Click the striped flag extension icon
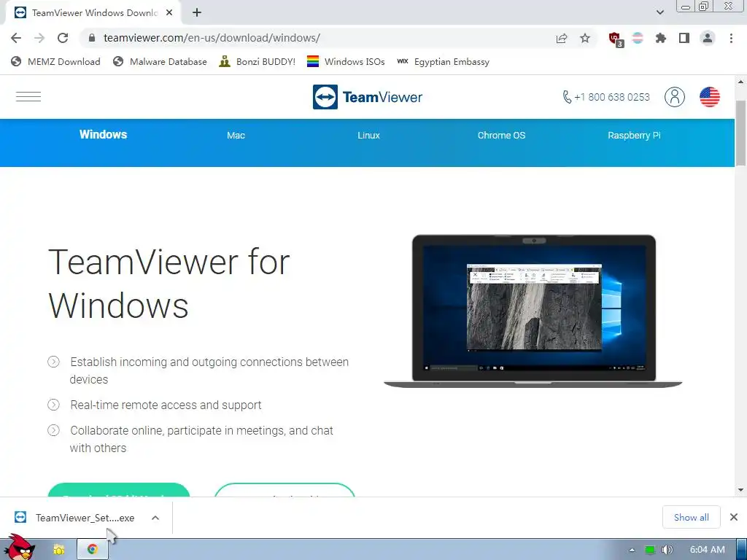Viewport: 747px width, 560px height. coord(638,38)
